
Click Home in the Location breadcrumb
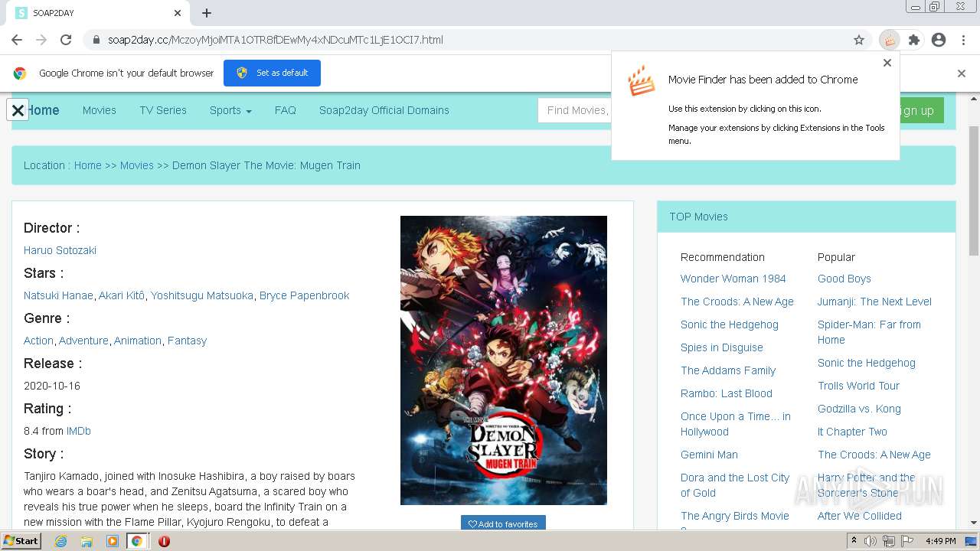tap(88, 165)
